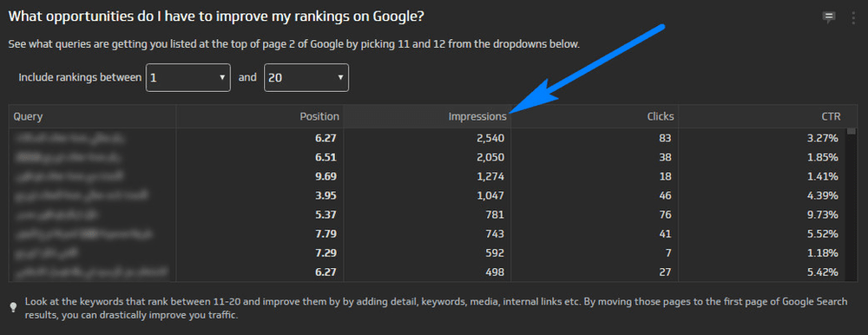Sort table by Position column header

coord(260,116)
